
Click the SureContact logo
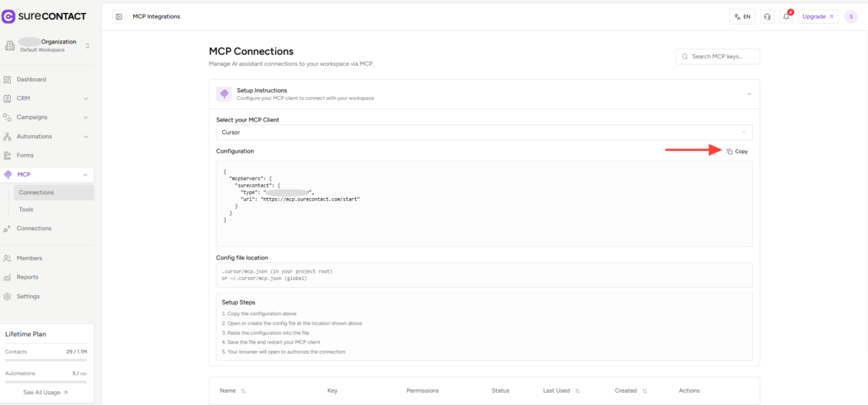(x=45, y=16)
